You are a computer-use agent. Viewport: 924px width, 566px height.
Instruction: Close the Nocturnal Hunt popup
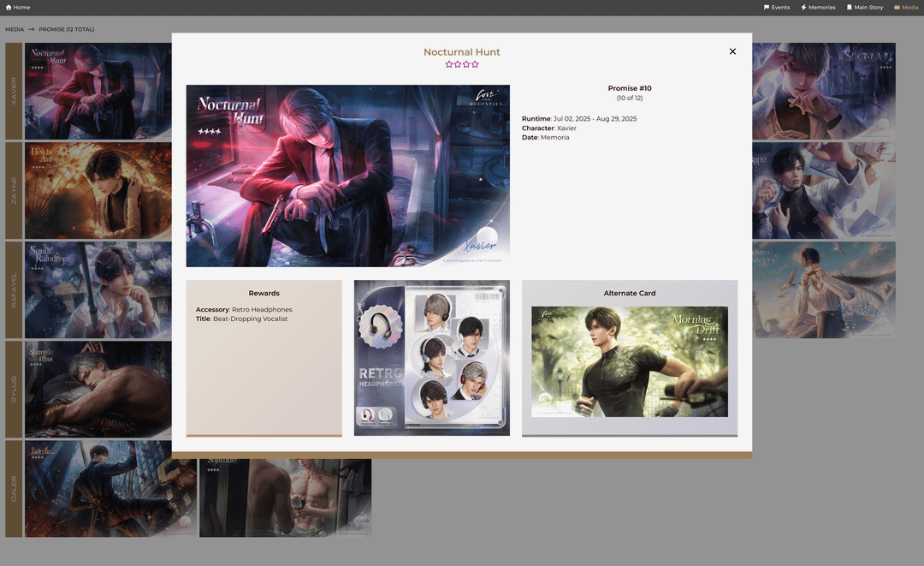(x=732, y=51)
